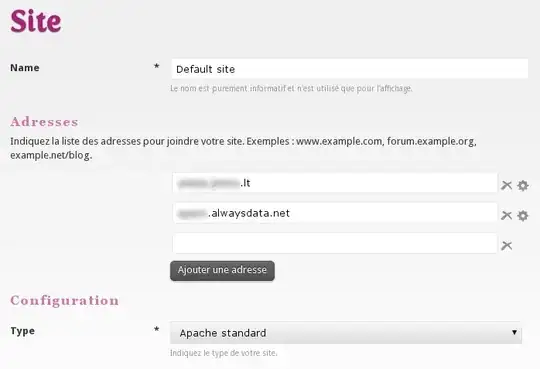Remove the address ending in .lt

click(506, 185)
